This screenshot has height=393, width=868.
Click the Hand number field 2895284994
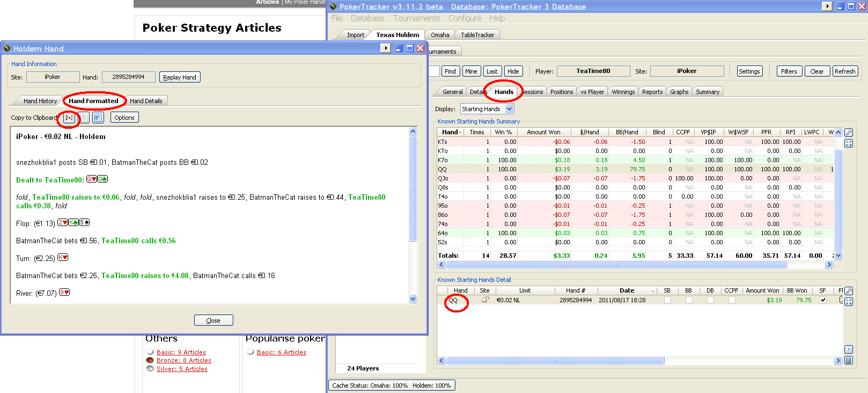[x=129, y=77]
